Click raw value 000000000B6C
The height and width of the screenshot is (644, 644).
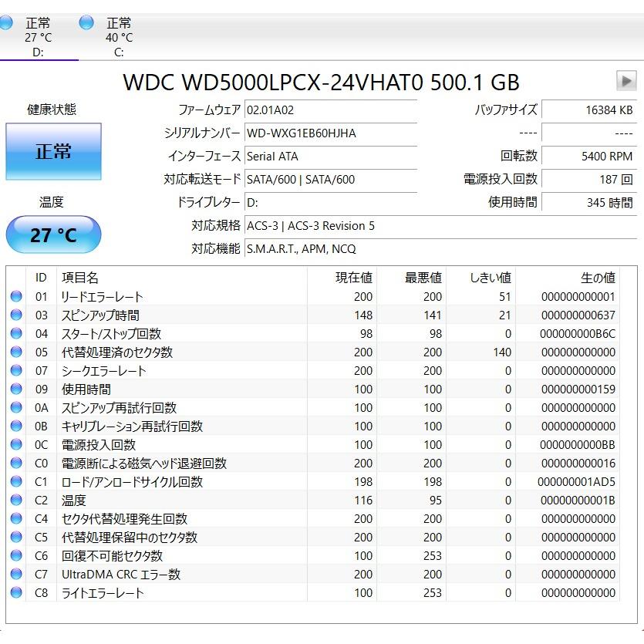pos(578,333)
